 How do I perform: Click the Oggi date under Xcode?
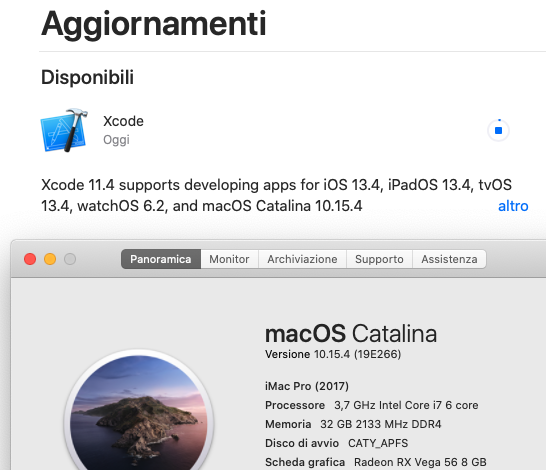click(x=116, y=140)
